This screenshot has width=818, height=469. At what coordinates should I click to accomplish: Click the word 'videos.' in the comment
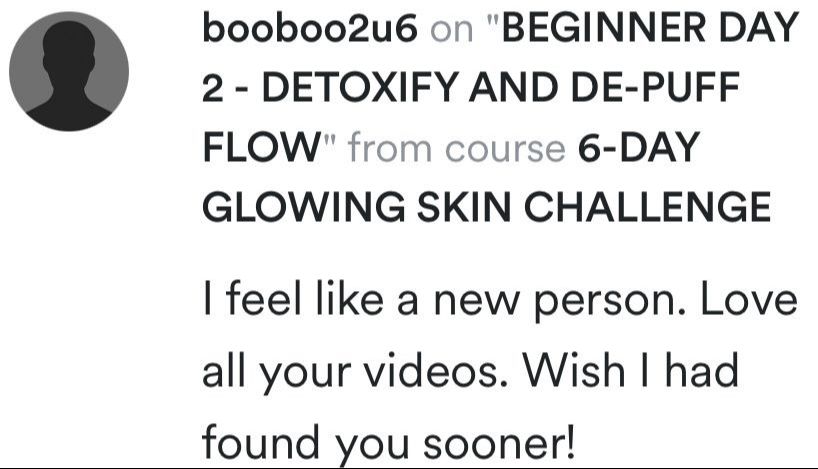[435, 370]
